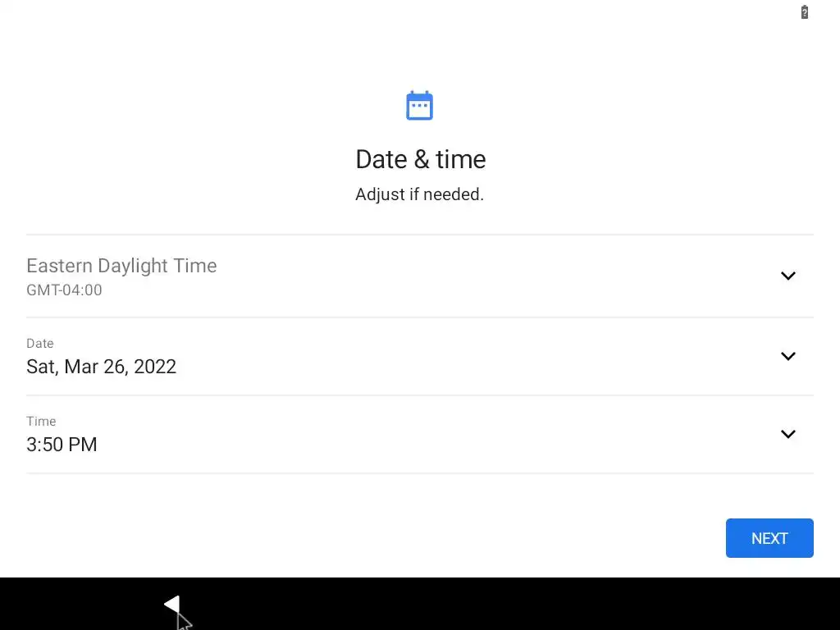
Task: Click the Date & time heading
Action: (x=420, y=159)
